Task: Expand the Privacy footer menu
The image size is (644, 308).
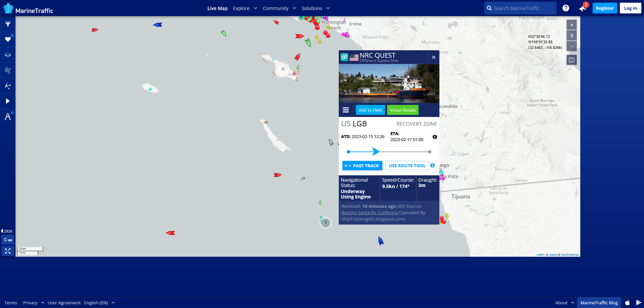Action: [34, 303]
